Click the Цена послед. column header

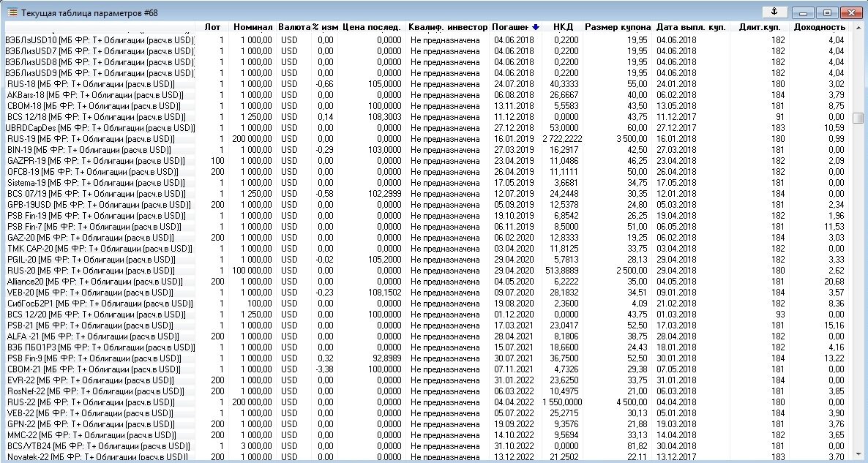pyautogui.click(x=372, y=27)
